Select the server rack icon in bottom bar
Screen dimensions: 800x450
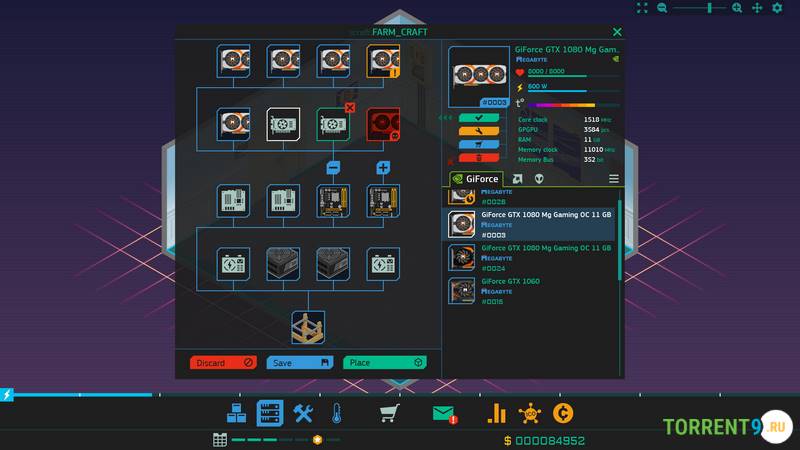[269, 413]
